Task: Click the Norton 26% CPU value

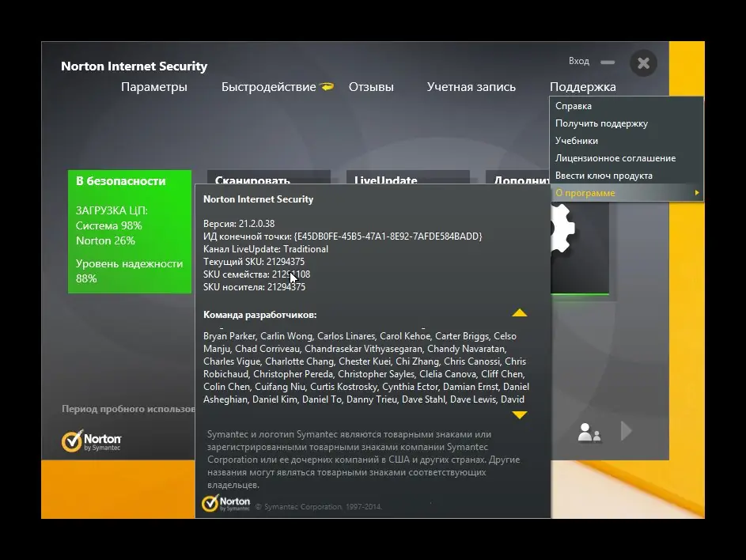Action: coord(106,240)
